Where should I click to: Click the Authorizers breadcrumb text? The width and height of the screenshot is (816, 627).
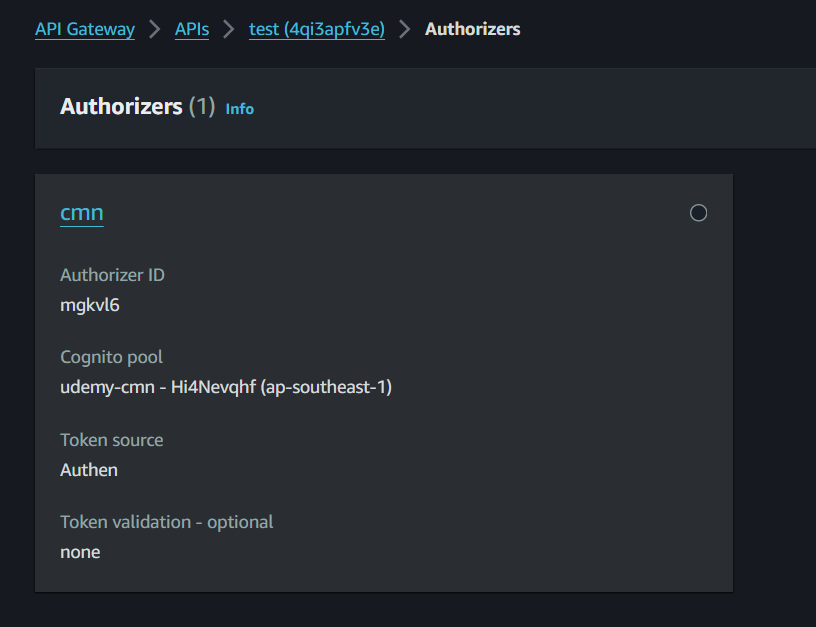[472, 29]
